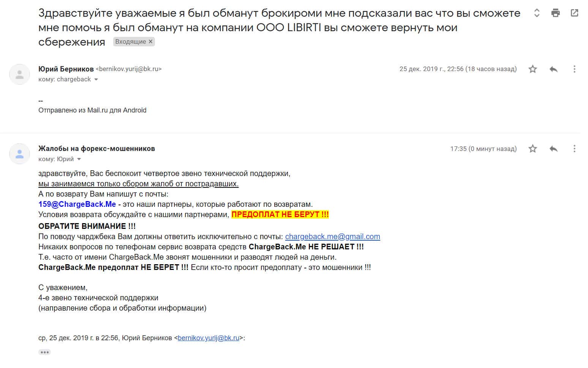Reply to Юрий Берников's message
This screenshot has height=368, width=588.
pos(553,69)
